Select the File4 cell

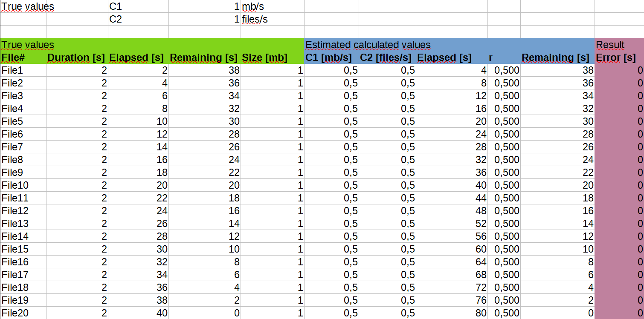[23, 109]
